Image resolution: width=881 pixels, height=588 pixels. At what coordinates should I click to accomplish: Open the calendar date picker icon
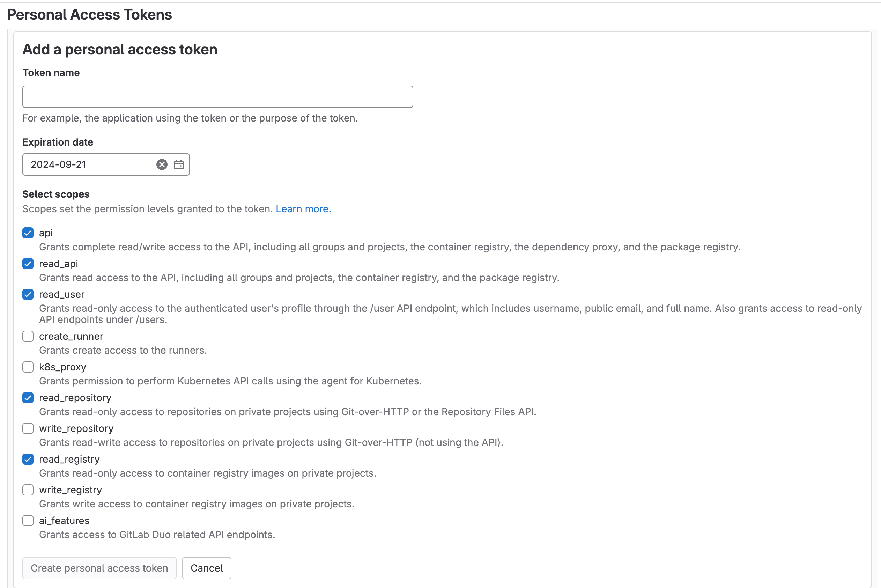tap(179, 164)
